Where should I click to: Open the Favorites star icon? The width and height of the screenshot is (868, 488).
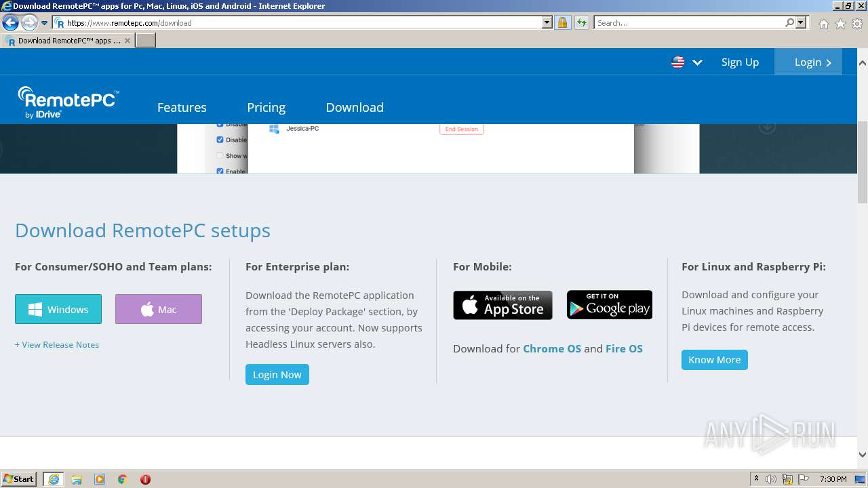840,24
